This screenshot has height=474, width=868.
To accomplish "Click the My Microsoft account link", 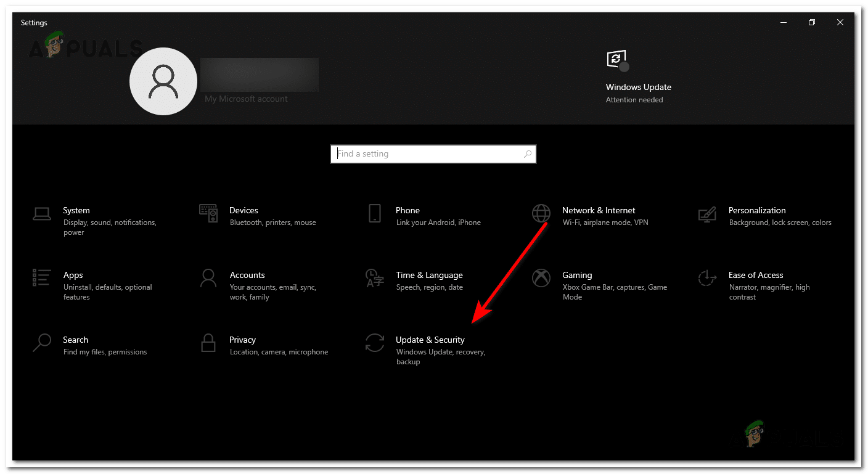I will (x=246, y=99).
